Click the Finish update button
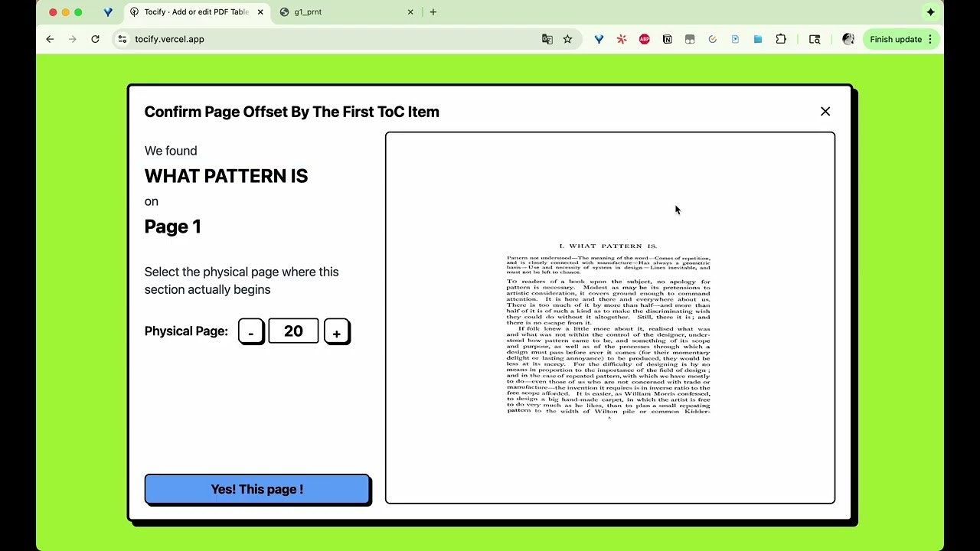Screen dimensions: 980x551 coord(894,39)
